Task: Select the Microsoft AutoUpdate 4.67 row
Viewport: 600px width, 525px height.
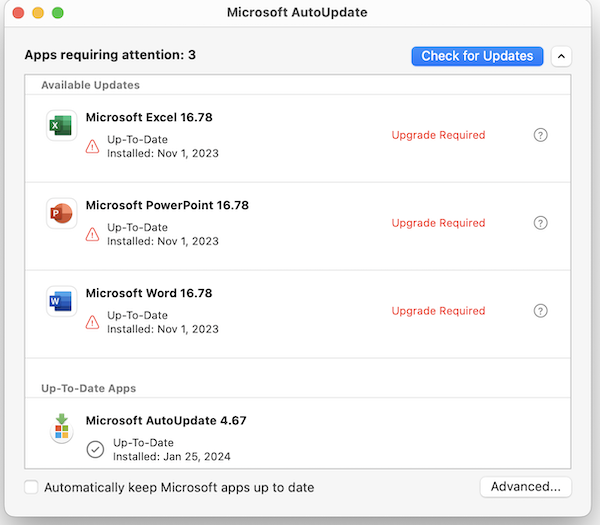Action: (300, 434)
